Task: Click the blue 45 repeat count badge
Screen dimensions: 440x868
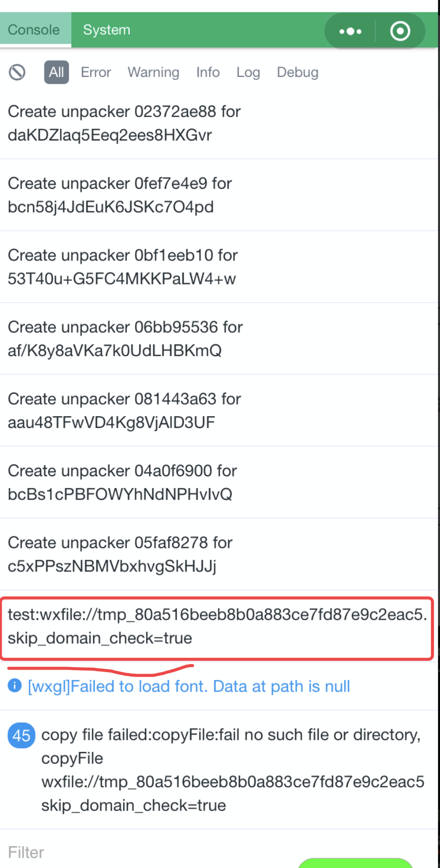Action: point(21,735)
